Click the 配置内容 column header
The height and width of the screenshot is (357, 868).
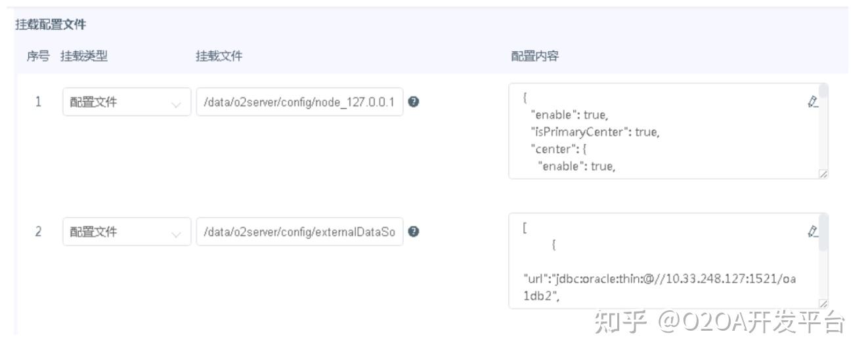(534, 57)
